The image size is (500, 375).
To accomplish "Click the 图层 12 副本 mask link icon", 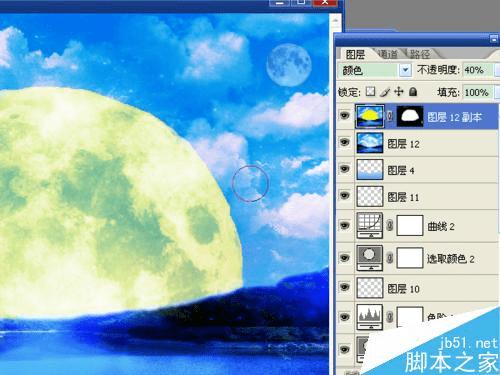I will coord(390,116).
